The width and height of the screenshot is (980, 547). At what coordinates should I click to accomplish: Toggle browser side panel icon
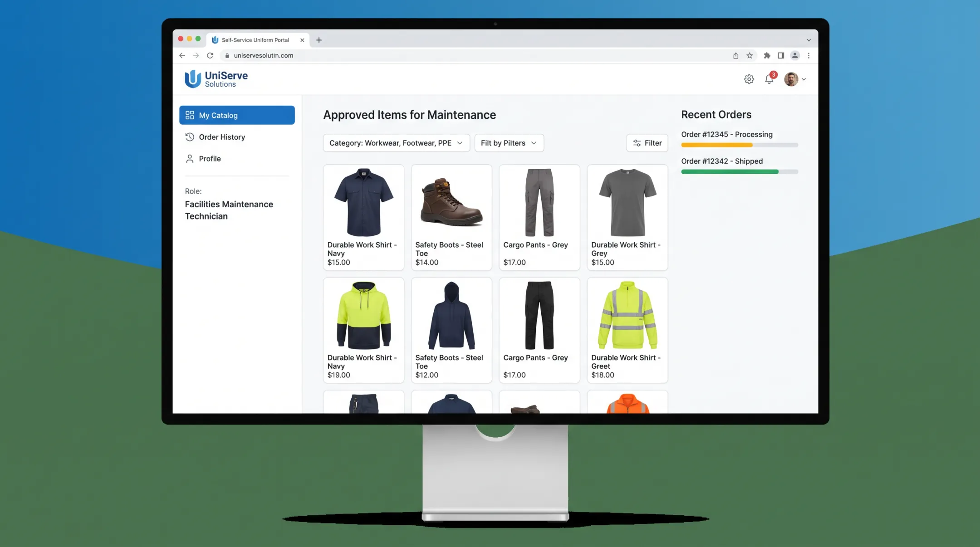coord(781,55)
